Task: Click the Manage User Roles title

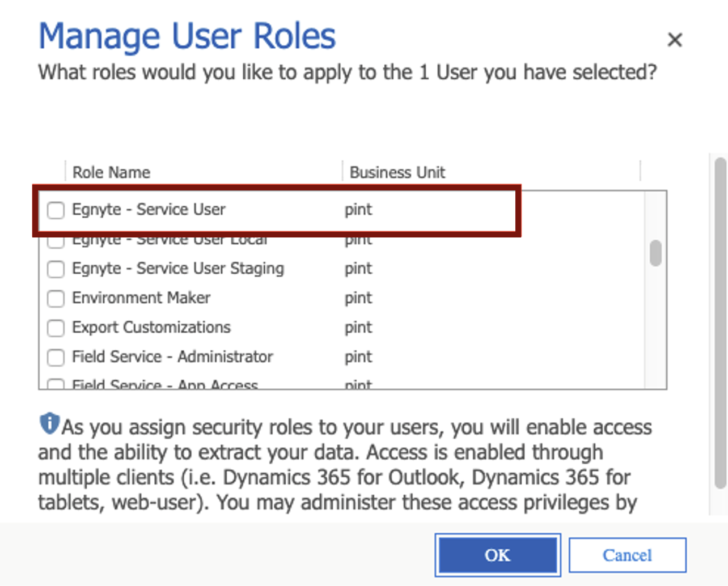Action: (187, 36)
